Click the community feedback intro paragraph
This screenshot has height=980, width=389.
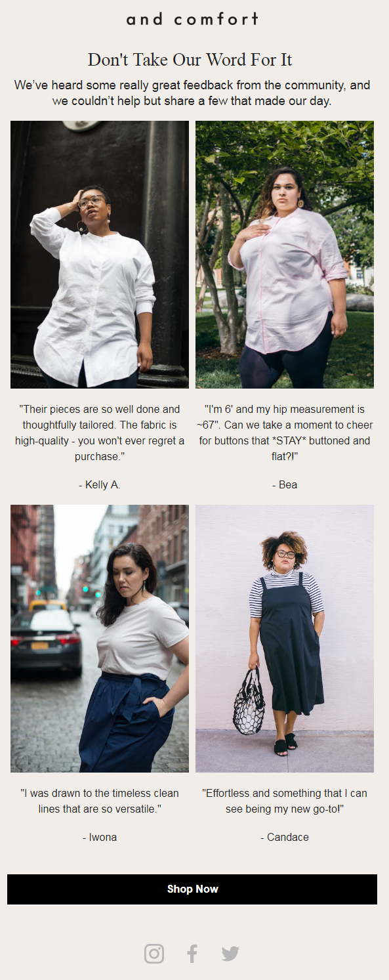pyautogui.click(x=192, y=93)
